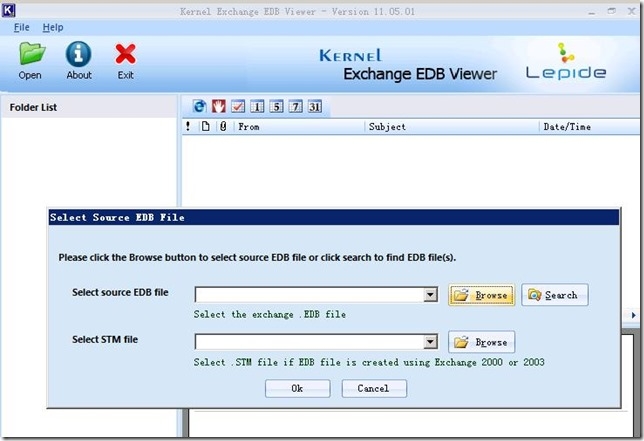Click the 'Select source EDB file' label
Viewport: 644px width, 441px height.
(120, 292)
